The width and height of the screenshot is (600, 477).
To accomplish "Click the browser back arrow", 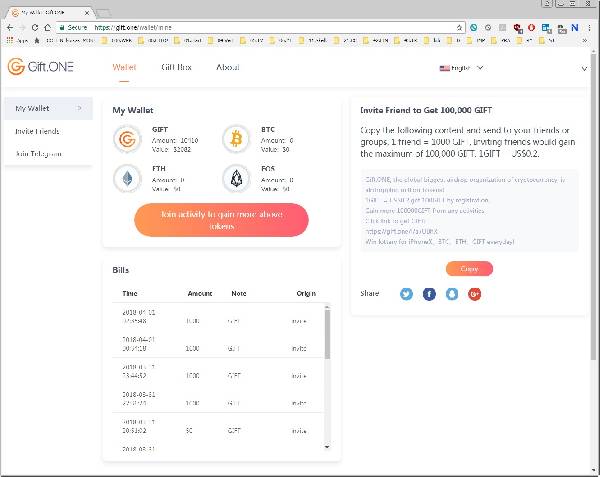I will click(x=10, y=28).
